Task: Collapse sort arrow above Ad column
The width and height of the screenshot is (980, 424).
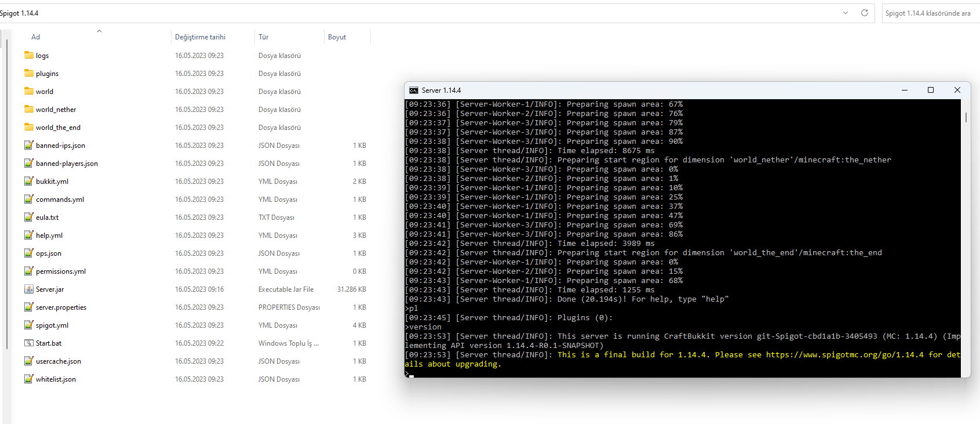Action: (x=99, y=31)
